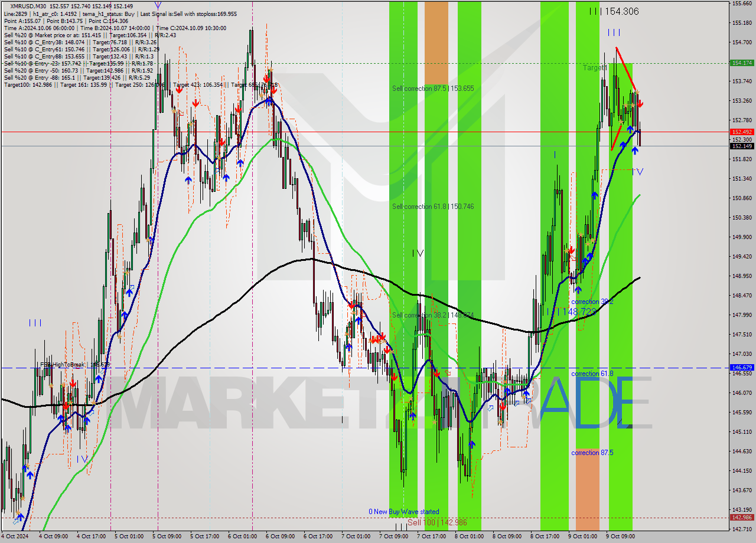
Task: Click the red 142.986 price tag
Action: pyautogui.click(x=742, y=518)
